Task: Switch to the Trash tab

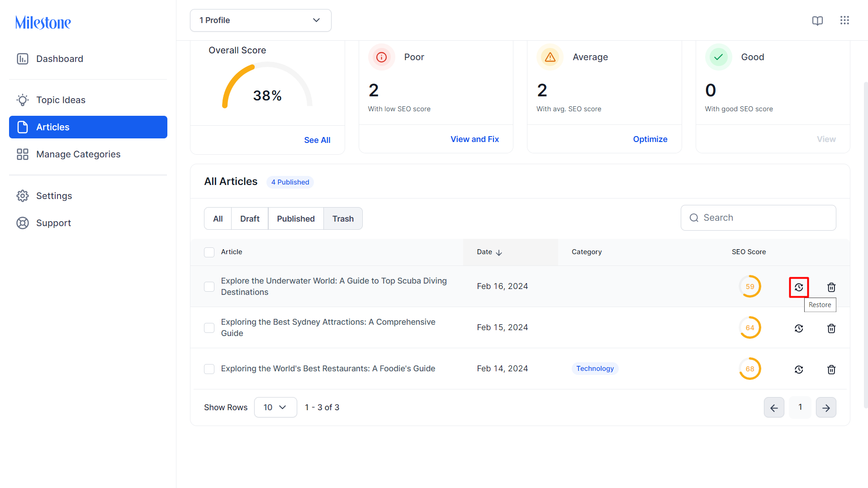Action: click(x=343, y=219)
